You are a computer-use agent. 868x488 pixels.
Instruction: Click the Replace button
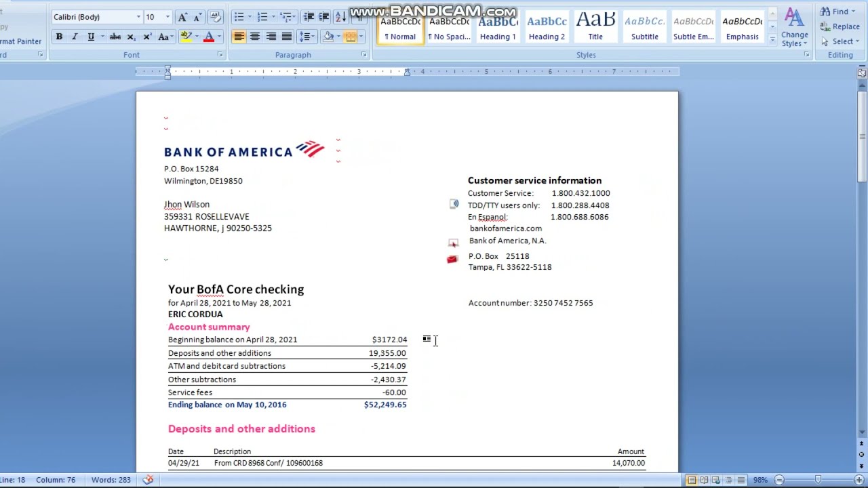point(840,26)
